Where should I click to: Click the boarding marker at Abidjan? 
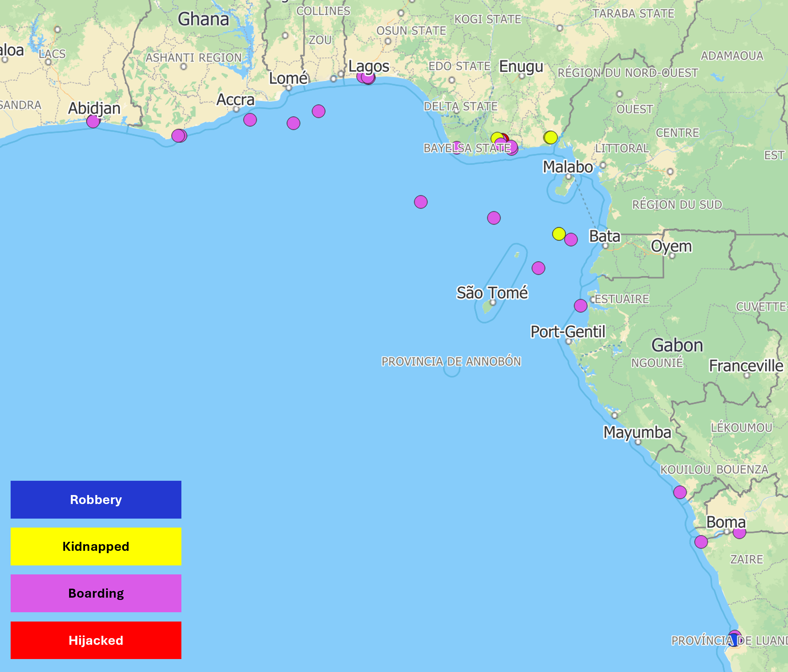tap(93, 122)
